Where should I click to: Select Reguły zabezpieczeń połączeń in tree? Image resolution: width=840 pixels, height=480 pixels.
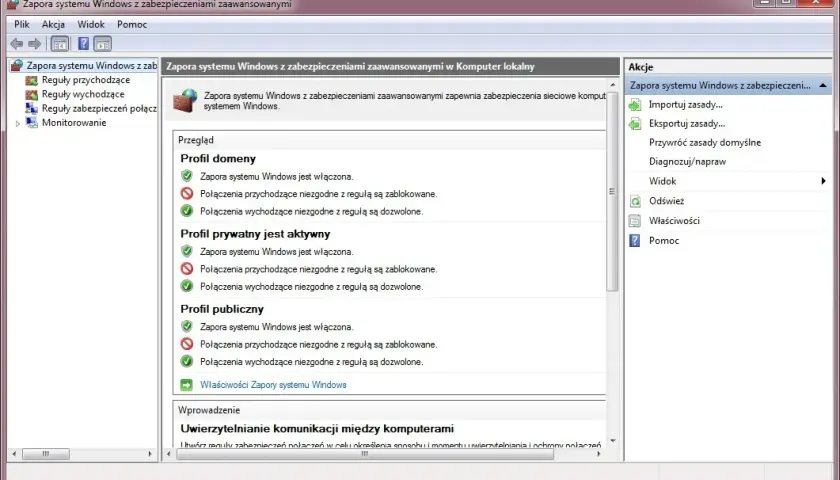tap(99, 108)
